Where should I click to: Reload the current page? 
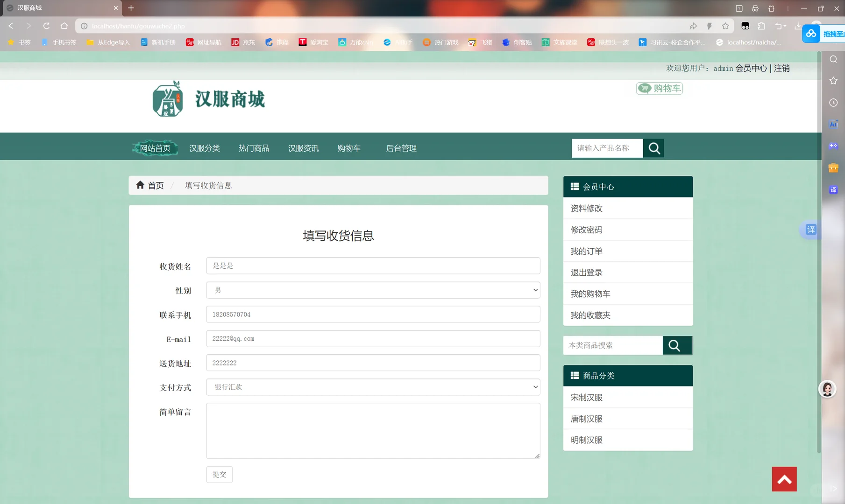tap(46, 26)
